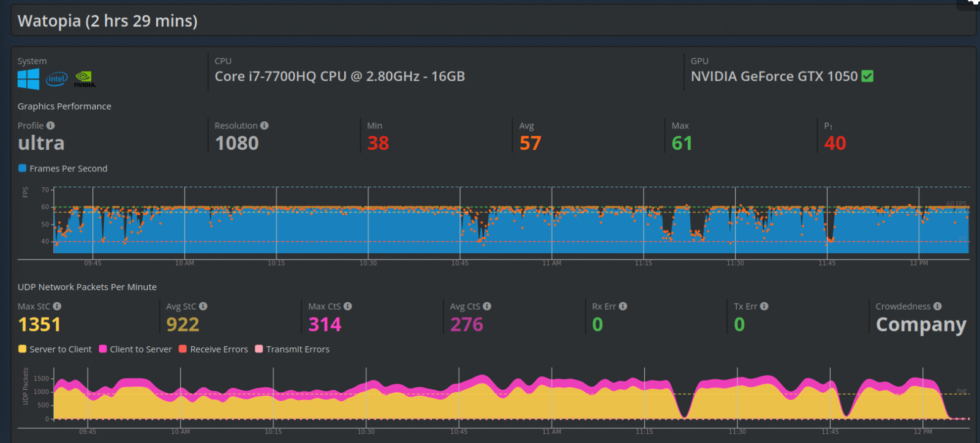Toggle the Server to Client legend series
980x443 pixels.
[x=55, y=349]
